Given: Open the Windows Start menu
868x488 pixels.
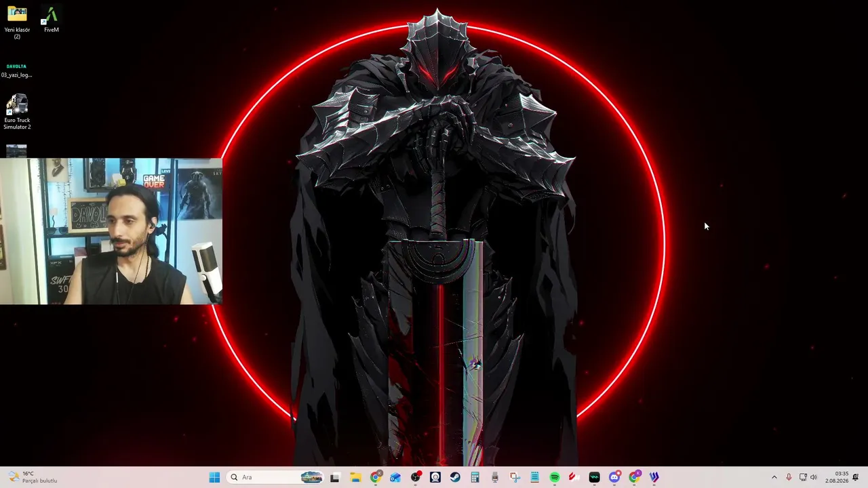Looking at the screenshot, I should [214, 477].
